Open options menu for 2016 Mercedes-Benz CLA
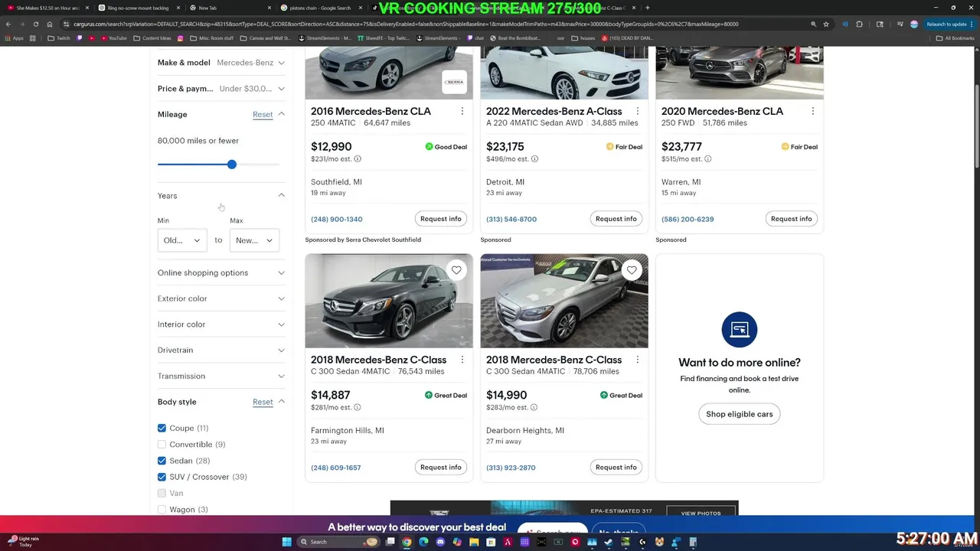Screen dimensions: 980x551 [x=462, y=112]
